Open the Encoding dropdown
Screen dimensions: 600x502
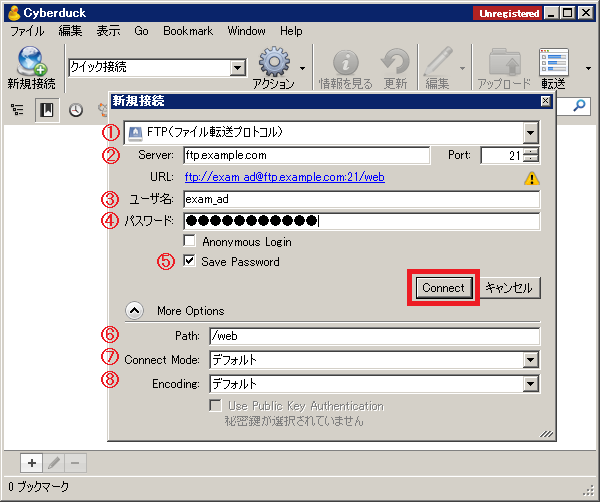(531, 384)
